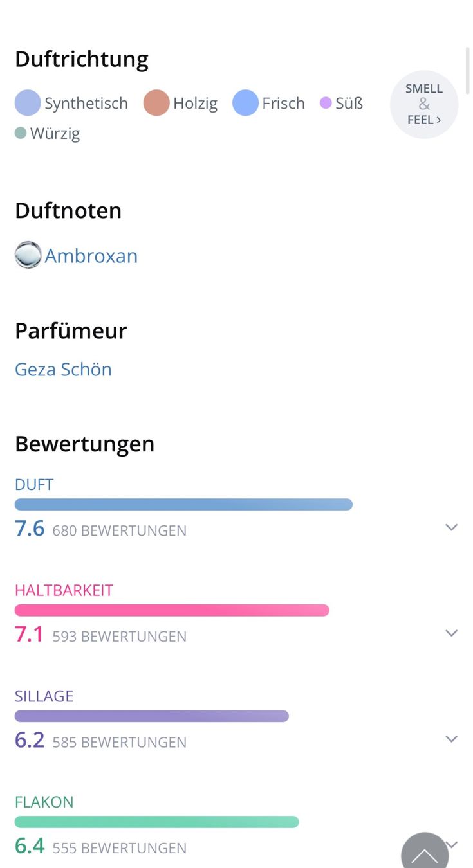Tap the small Süß purple dot

[326, 103]
